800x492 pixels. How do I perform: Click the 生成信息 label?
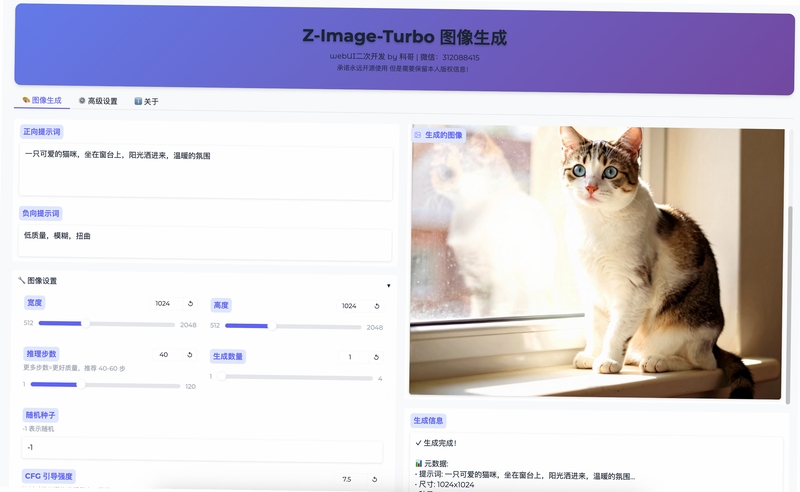428,421
